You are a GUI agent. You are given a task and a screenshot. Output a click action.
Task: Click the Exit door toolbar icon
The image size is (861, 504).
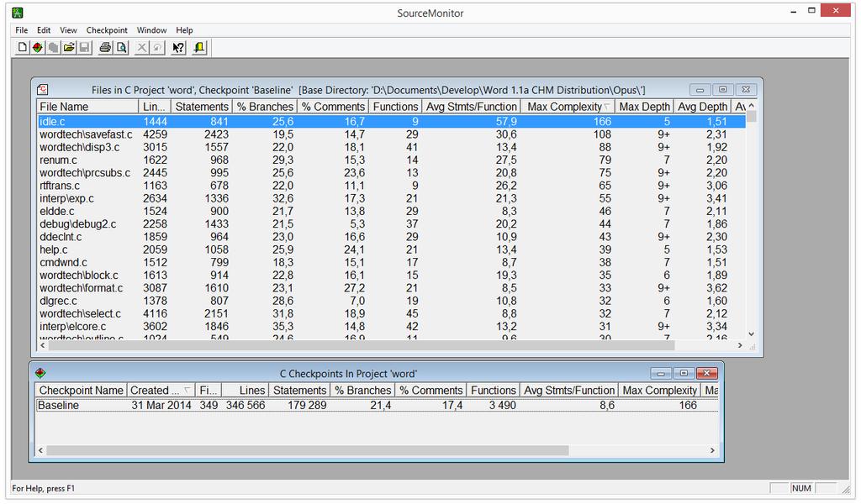click(x=198, y=48)
